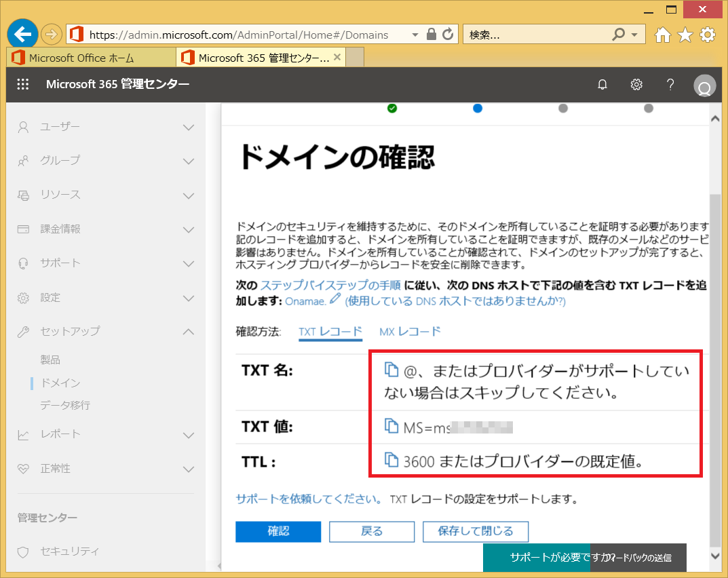
Task: Click the page scrollbar up arrow
Action: coord(716,119)
